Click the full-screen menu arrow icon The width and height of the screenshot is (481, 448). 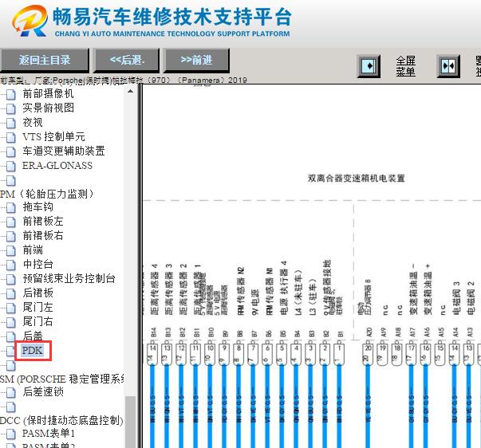369,66
